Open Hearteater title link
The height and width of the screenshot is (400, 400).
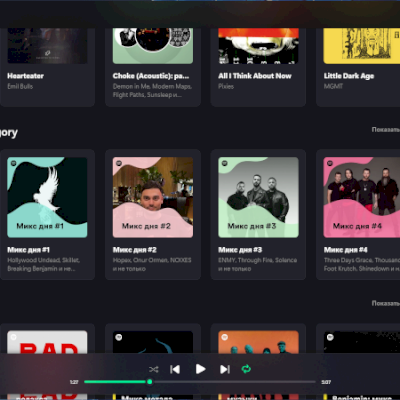click(x=26, y=76)
